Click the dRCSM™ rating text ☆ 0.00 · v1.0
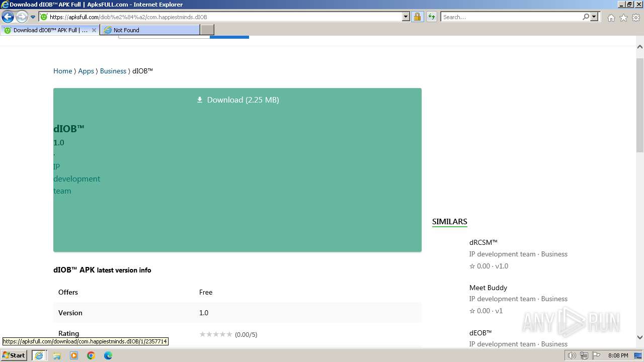The height and width of the screenshot is (362, 644). 489,266
